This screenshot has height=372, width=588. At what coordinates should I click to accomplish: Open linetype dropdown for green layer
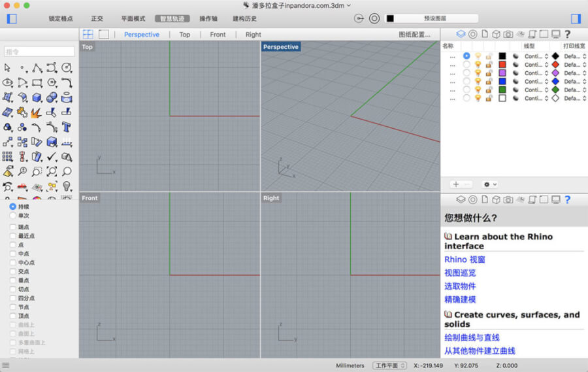tap(536, 90)
